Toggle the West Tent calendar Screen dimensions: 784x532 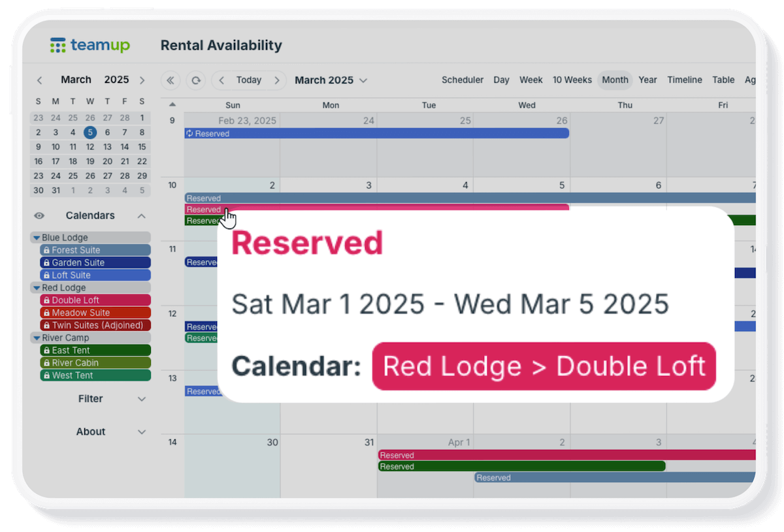95,375
